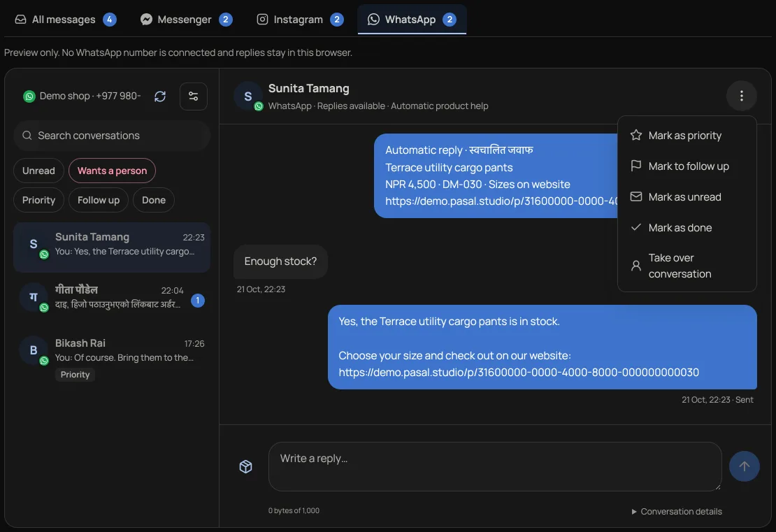Click the refresh conversations icon
Viewport: 776px width, 532px height.
(160, 96)
